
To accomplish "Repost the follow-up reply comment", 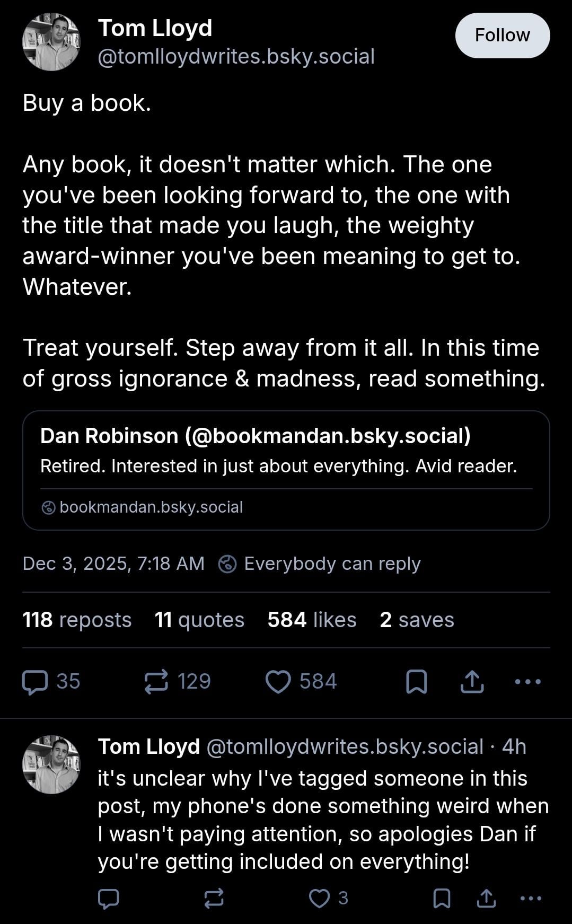I will coord(214,899).
